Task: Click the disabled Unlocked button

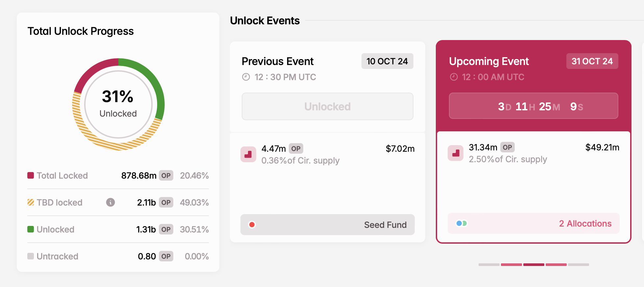Action: pos(327,106)
